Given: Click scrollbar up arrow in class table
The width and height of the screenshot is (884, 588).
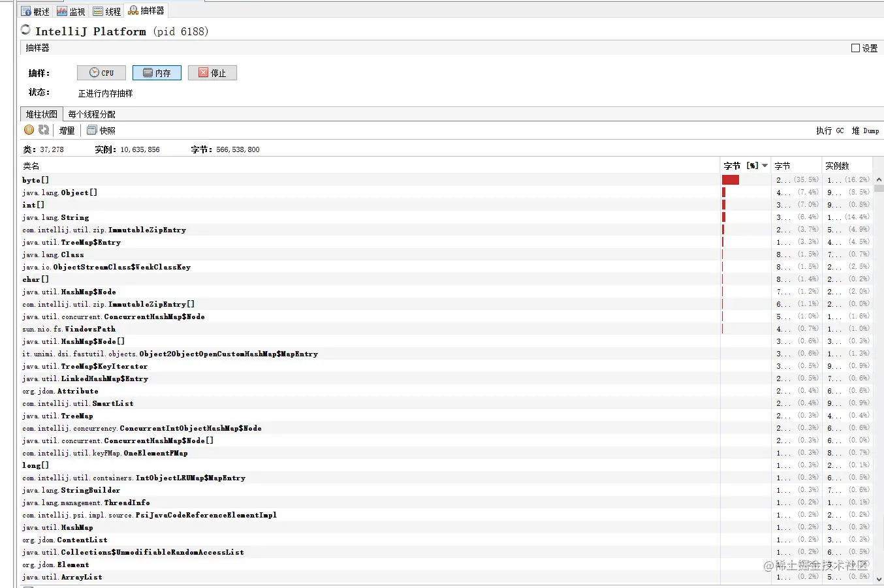Looking at the screenshot, I should (x=879, y=179).
